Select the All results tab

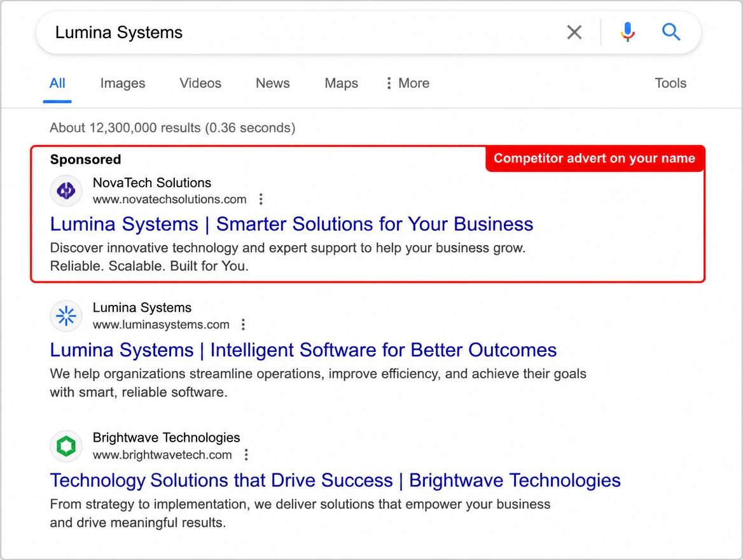57,83
